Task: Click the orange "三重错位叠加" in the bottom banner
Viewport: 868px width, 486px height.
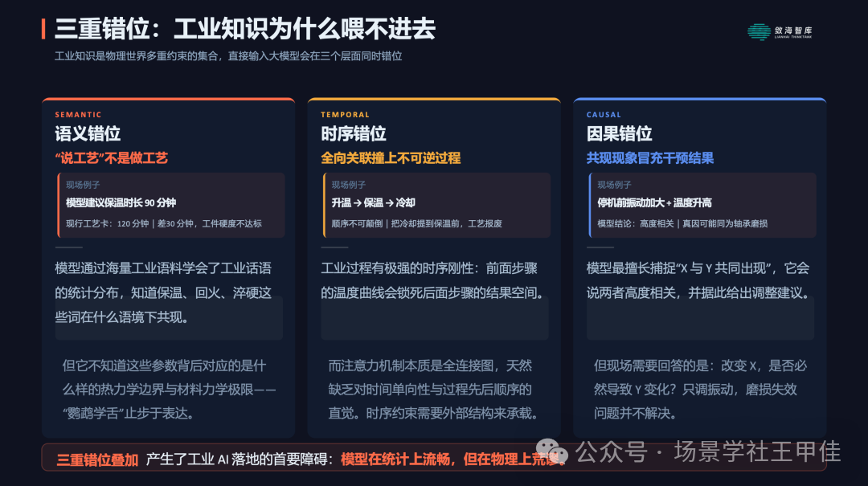Action: coord(97,460)
